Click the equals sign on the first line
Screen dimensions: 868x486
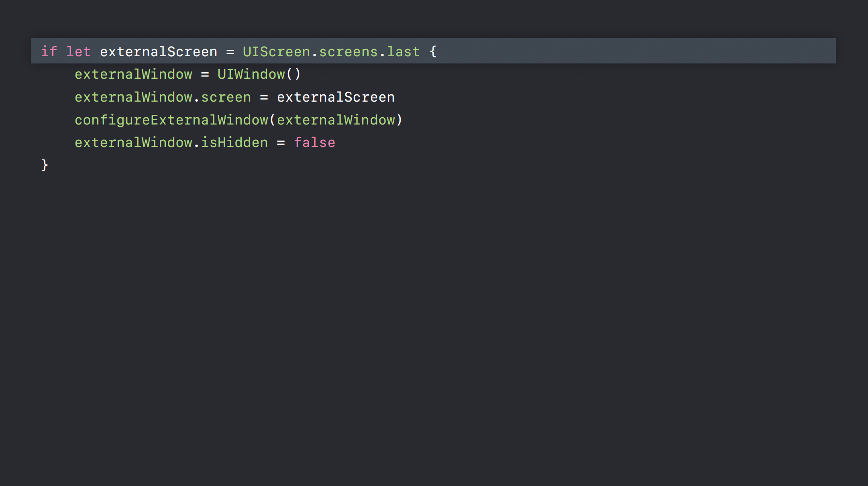pos(230,52)
